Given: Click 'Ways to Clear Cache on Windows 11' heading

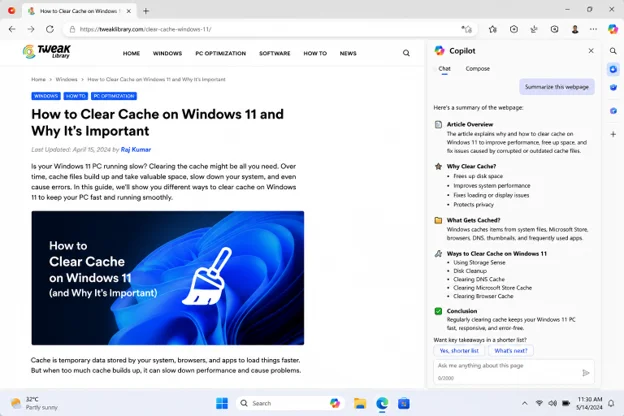Looking at the screenshot, I should [497, 254].
